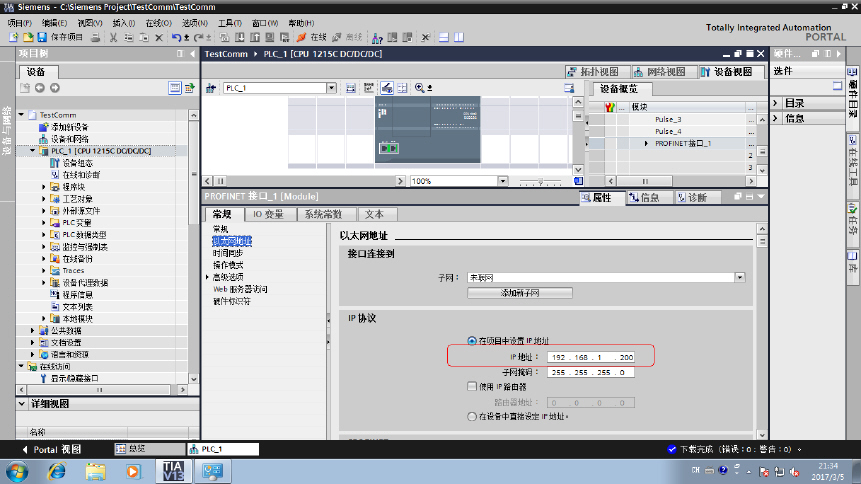
Task: Select Web server access in properties navigation
Action: 240,289
